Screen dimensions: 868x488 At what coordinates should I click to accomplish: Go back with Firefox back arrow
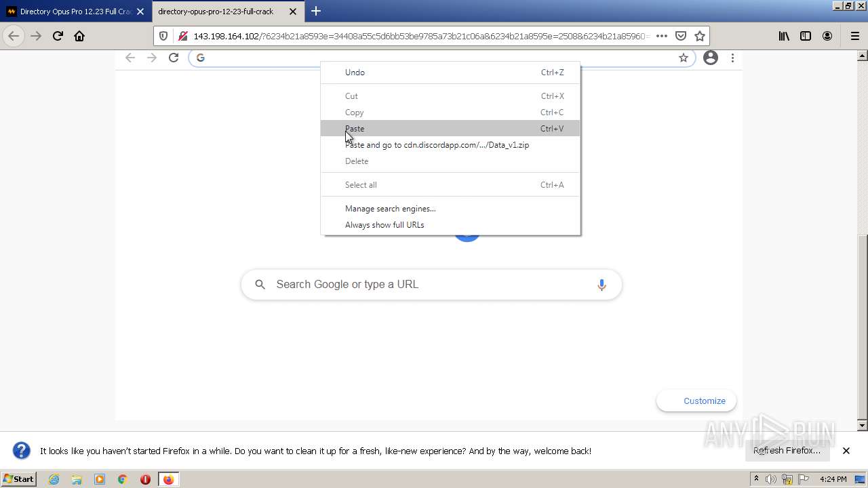tap(14, 36)
